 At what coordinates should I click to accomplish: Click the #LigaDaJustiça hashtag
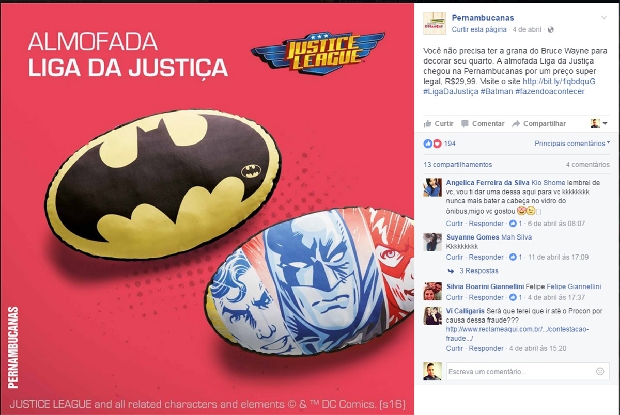450,91
